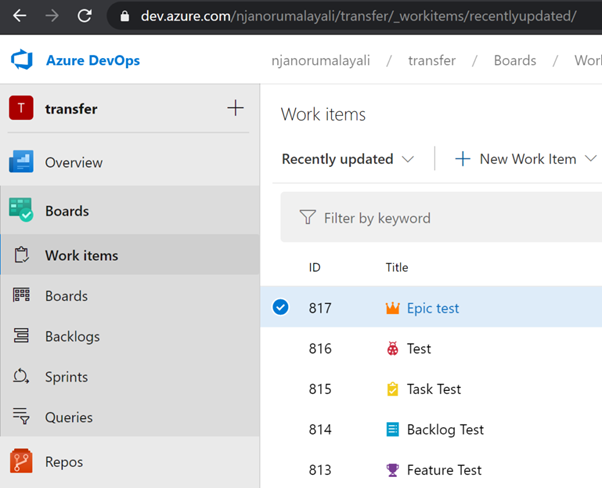Click the red bug icon for Test

[x=392, y=349]
